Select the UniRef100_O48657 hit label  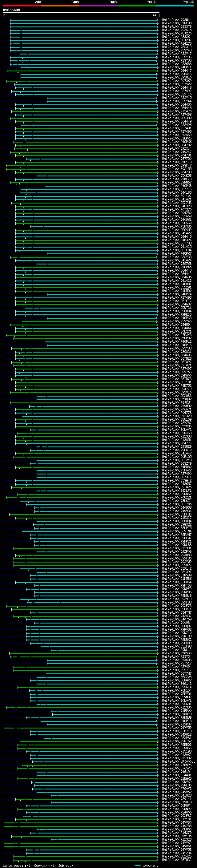(177, 484)
